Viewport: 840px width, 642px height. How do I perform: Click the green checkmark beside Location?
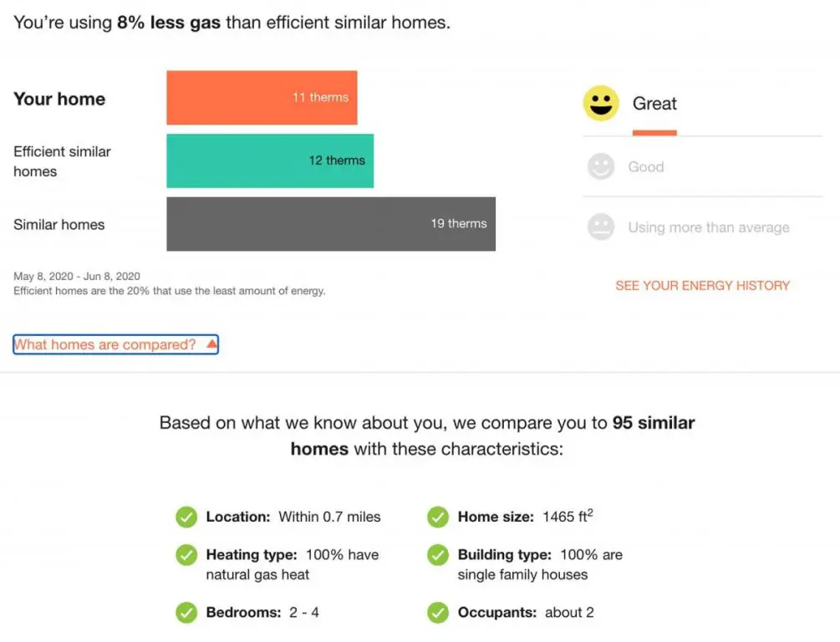186,517
